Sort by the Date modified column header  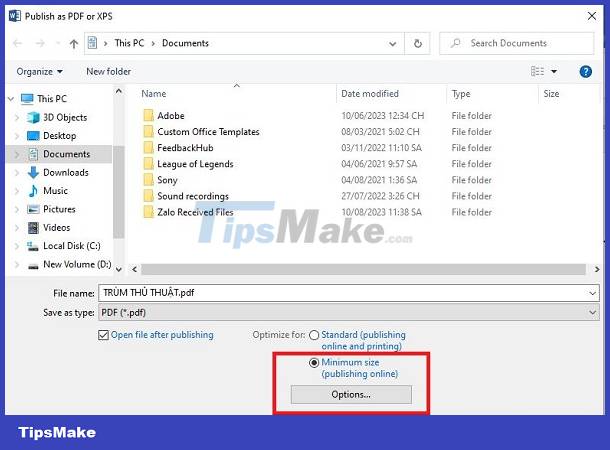pos(370,94)
